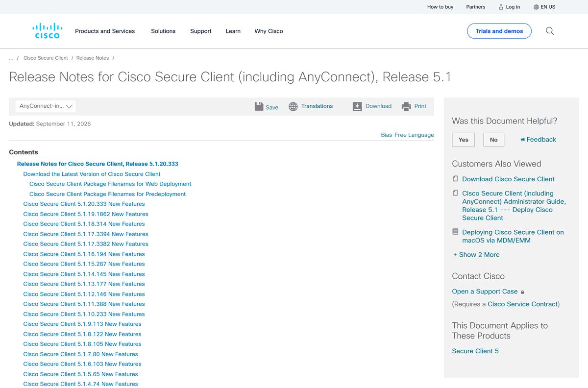The image size is (588, 388).
Task: Click the Trials and demos button
Action: pos(499,31)
